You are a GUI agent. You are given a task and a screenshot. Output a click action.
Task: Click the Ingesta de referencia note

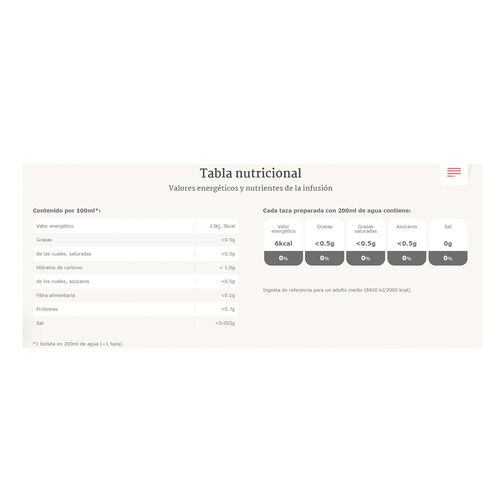[x=337, y=290]
